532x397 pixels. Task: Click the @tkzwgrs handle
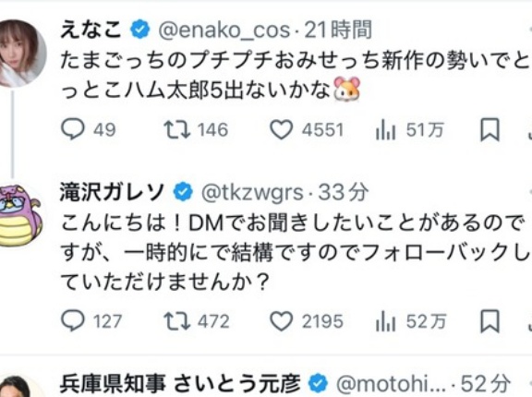pos(252,192)
